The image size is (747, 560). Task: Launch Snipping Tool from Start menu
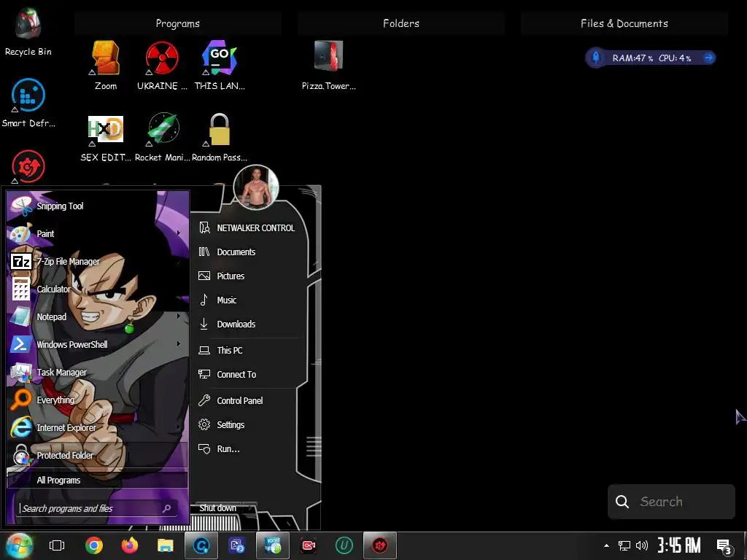tap(98, 206)
